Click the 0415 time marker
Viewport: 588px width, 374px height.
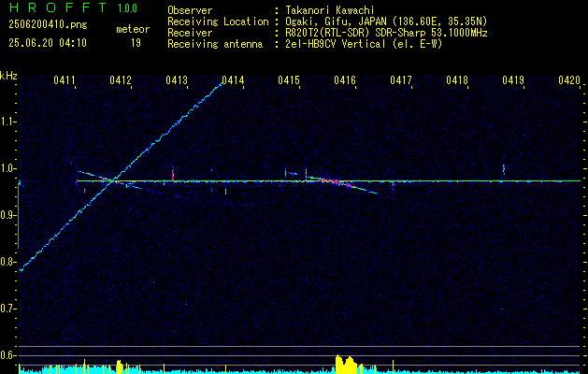coord(289,79)
